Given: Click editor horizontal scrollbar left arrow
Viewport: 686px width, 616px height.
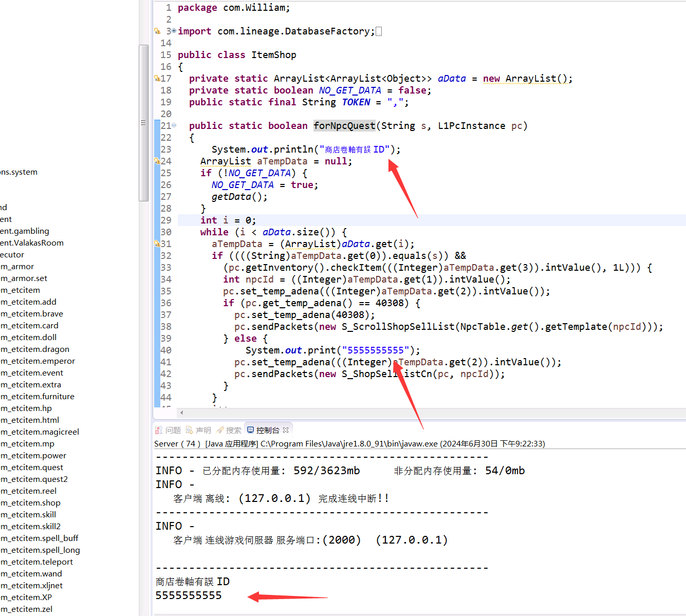Looking at the screenshot, I should [182, 413].
